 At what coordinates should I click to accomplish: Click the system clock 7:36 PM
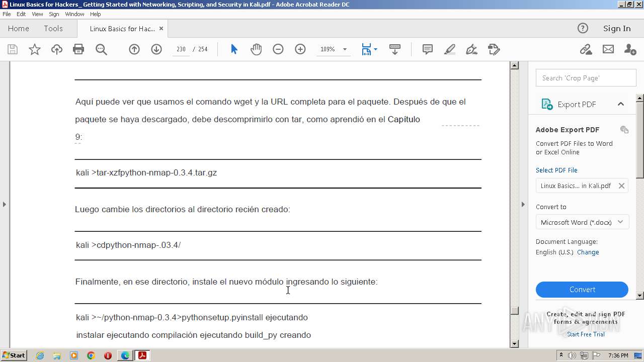618,355
